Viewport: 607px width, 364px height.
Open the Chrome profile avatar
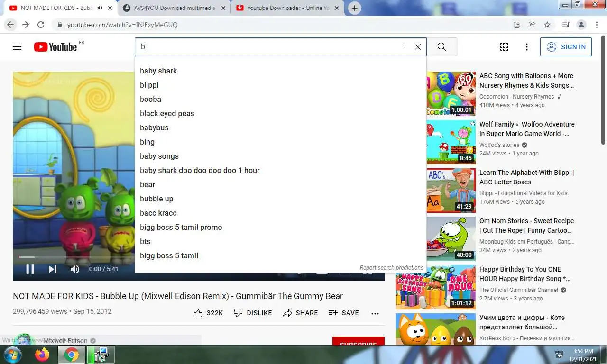pos(581,25)
